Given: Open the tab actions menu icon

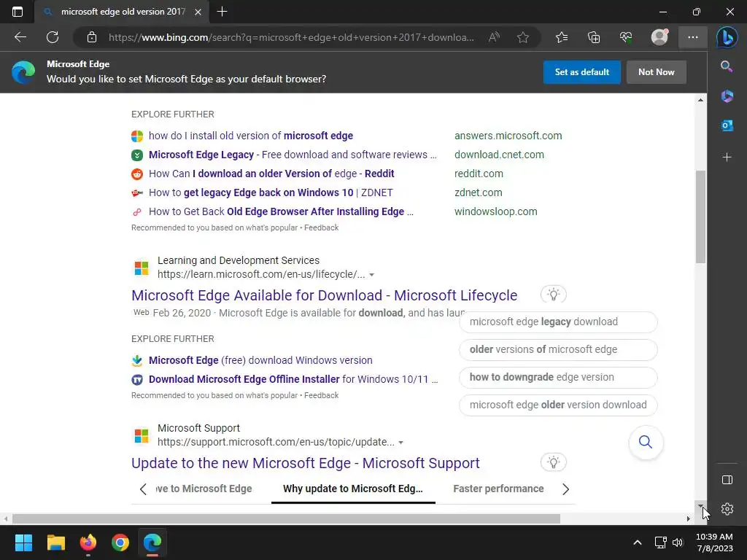Looking at the screenshot, I should (18, 12).
